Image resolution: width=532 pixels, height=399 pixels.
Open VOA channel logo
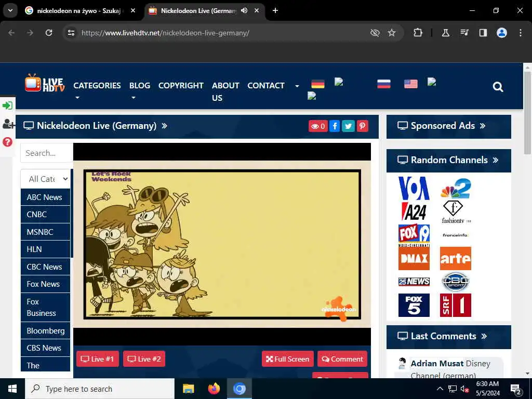click(414, 188)
